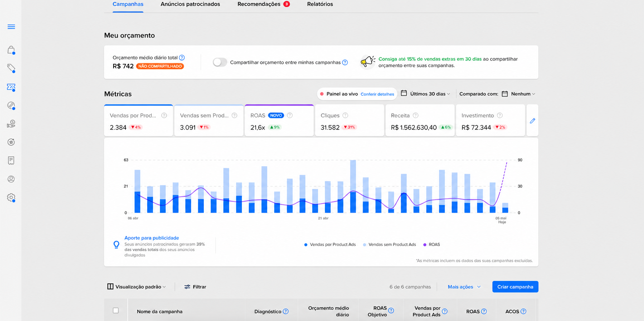This screenshot has width=644, height=321.
Task: Select the ROAS metric card
Action: click(279, 121)
